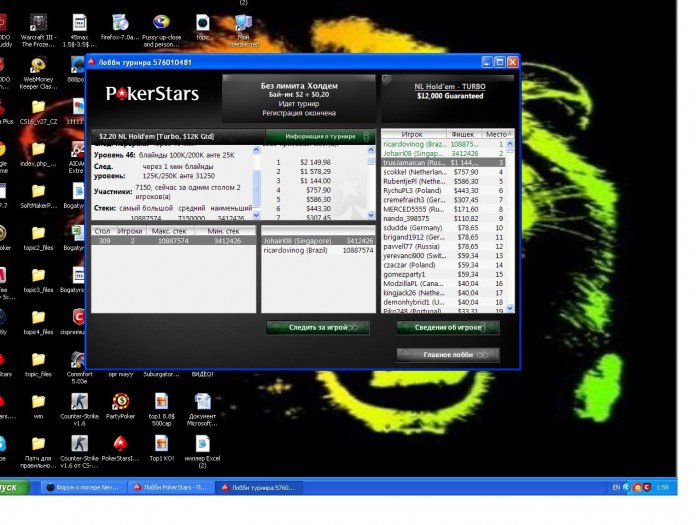
Task: Open the Пуск start button
Action: click(x=13, y=487)
